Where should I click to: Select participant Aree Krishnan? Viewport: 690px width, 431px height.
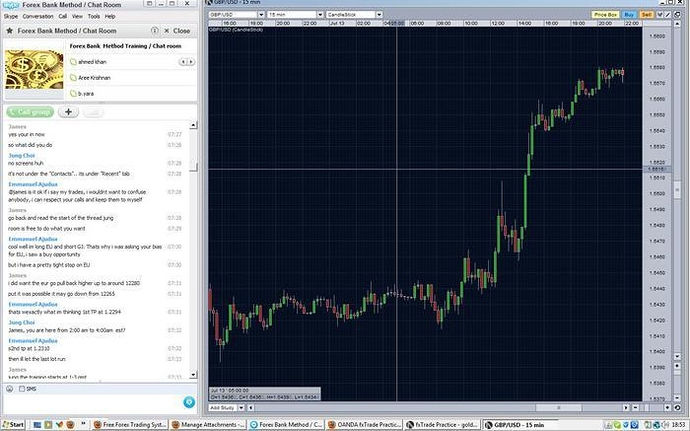click(90, 78)
